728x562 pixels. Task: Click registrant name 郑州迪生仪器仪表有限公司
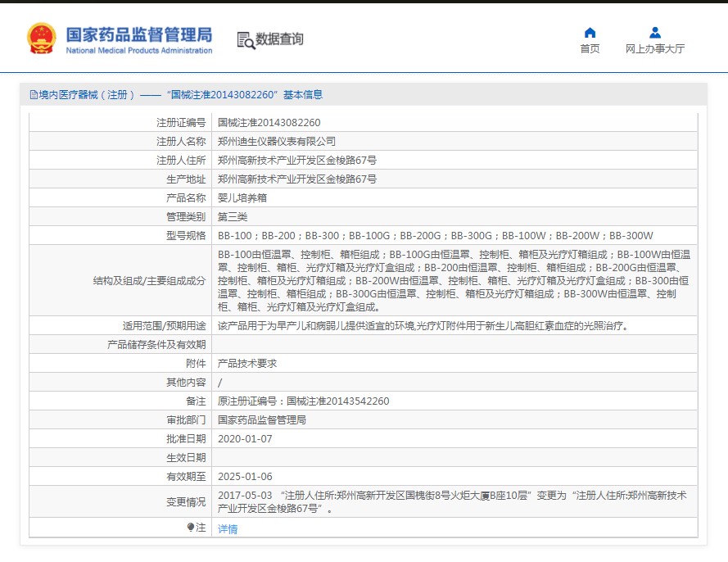pyautogui.click(x=277, y=142)
